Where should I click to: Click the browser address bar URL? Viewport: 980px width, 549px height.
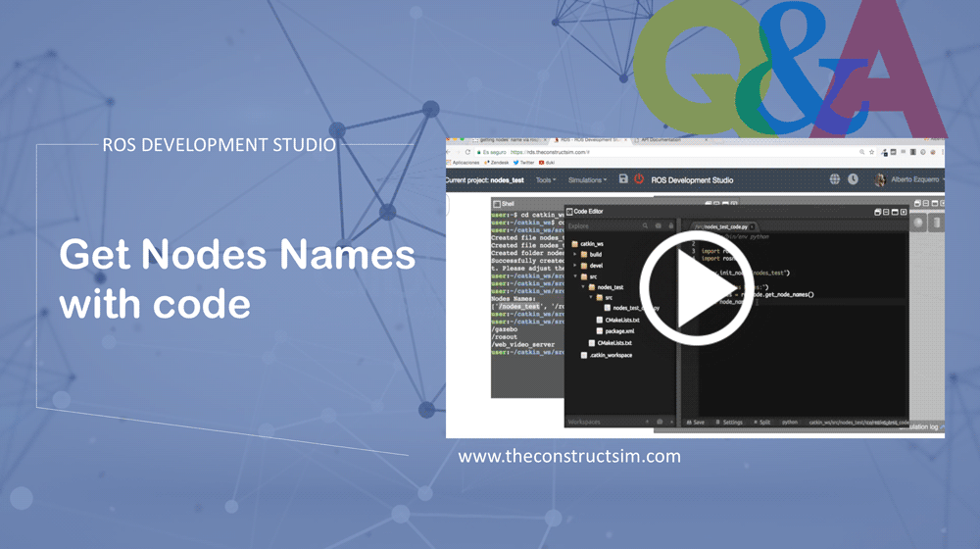point(549,152)
